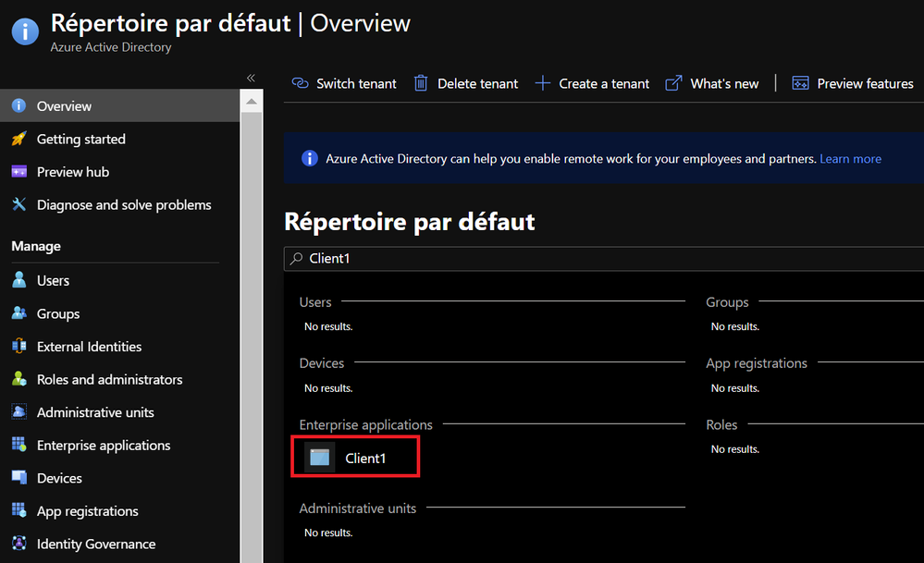Click What's new button

point(712,83)
